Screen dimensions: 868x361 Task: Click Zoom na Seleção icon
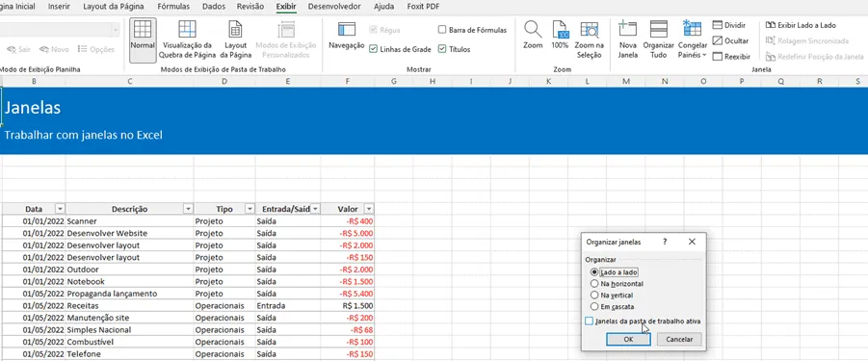click(x=589, y=29)
